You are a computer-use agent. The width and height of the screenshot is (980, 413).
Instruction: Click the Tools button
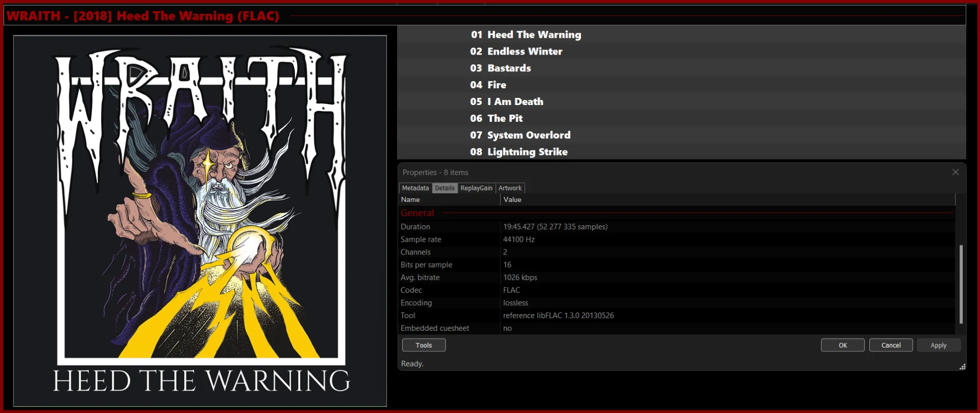pos(424,345)
